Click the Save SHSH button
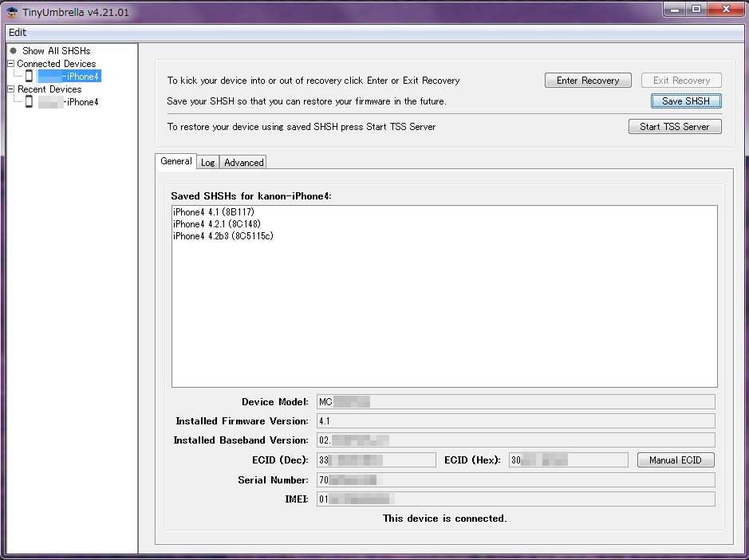This screenshot has height=560, width=749. [x=686, y=101]
